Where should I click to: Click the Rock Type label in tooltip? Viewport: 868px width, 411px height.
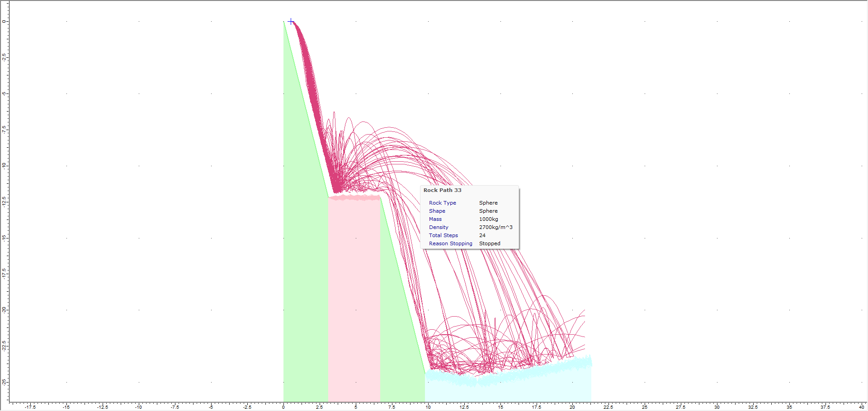pos(442,203)
